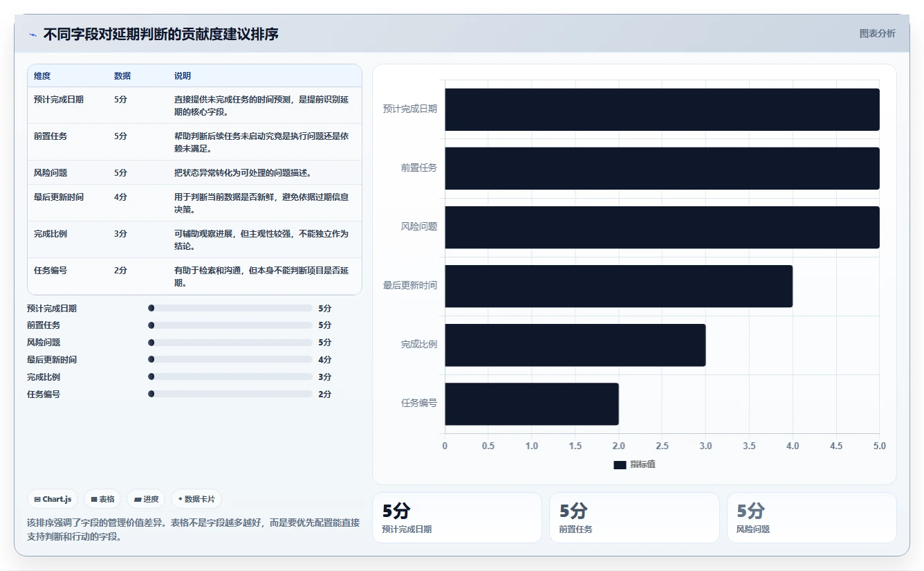Click description starting 可辅助观察进展

[x=261, y=239]
